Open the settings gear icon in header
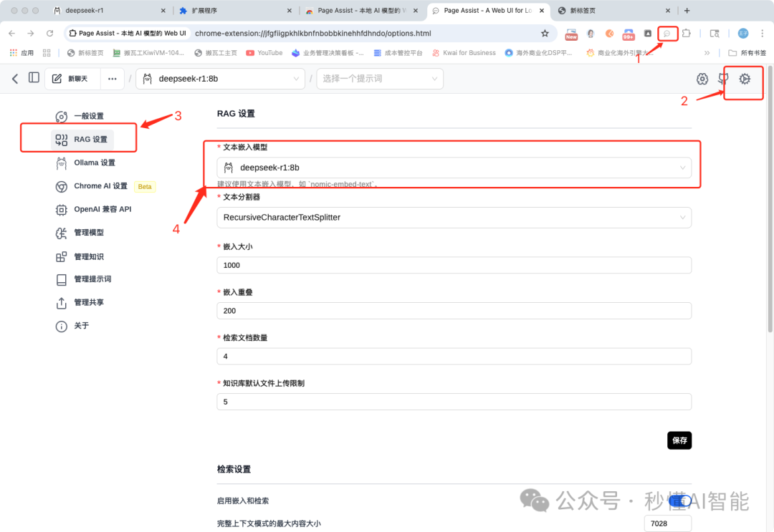 pyautogui.click(x=745, y=79)
